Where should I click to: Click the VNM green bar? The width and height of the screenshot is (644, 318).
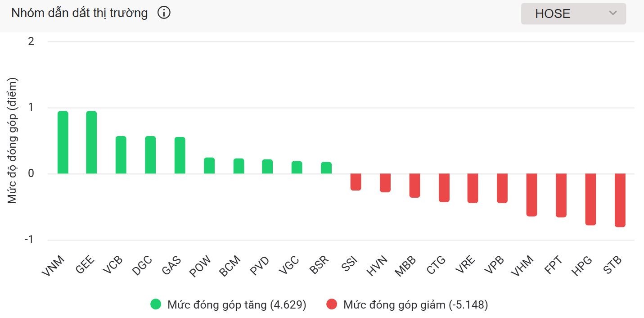click(63, 142)
